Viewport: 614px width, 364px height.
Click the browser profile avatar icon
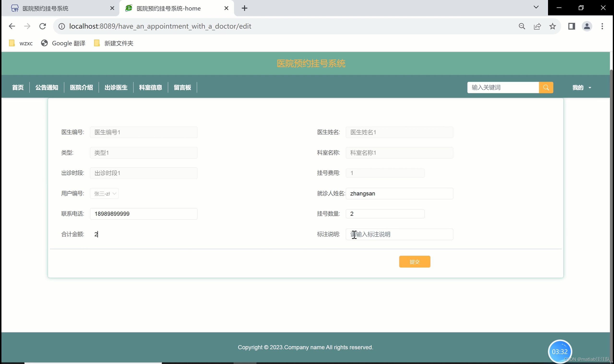[587, 26]
